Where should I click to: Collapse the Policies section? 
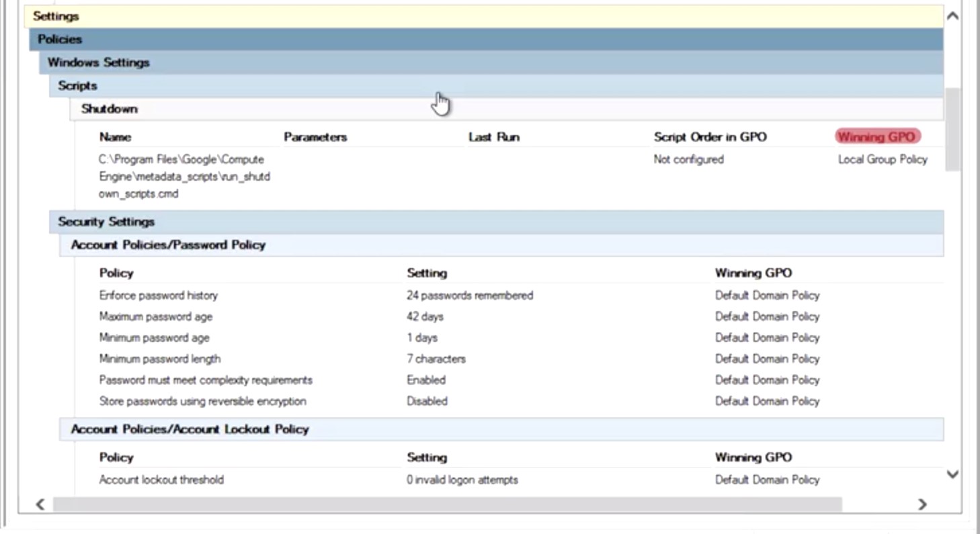[487, 39]
